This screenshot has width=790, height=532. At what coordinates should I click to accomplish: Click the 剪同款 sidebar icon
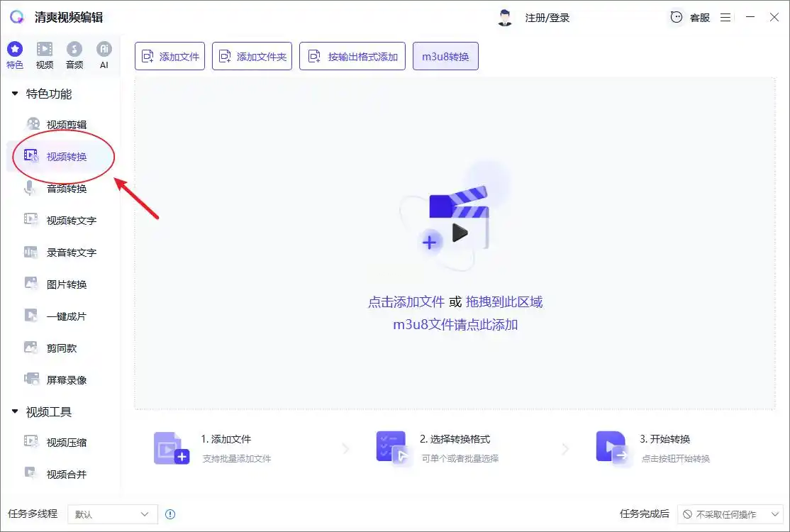coord(31,348)
